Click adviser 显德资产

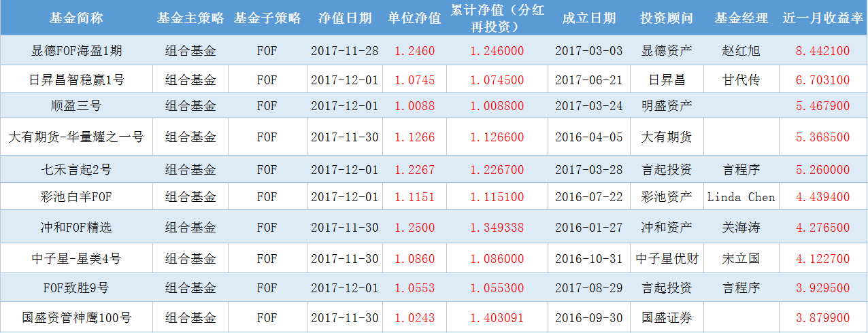667,51
